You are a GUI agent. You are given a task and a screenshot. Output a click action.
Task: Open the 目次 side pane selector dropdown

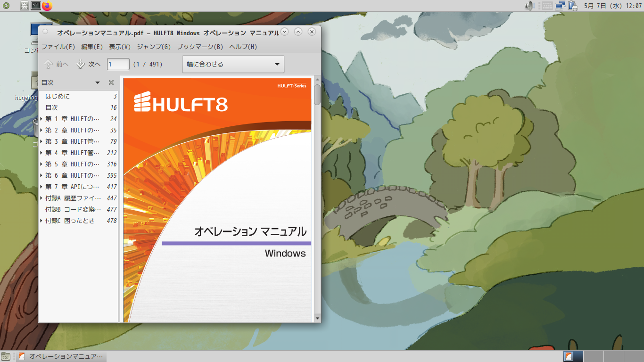71,82
